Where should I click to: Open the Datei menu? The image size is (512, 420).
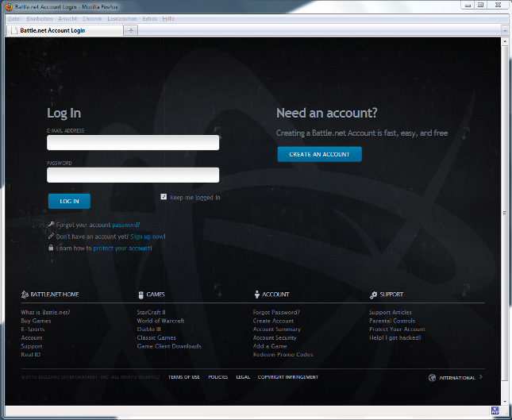click(x=14, y=19)
